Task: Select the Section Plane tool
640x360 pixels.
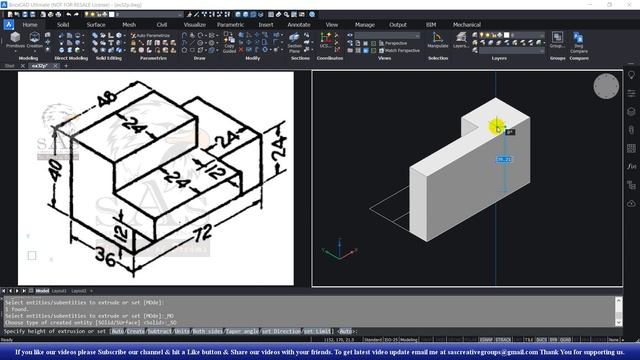Action: pos(294,42)
